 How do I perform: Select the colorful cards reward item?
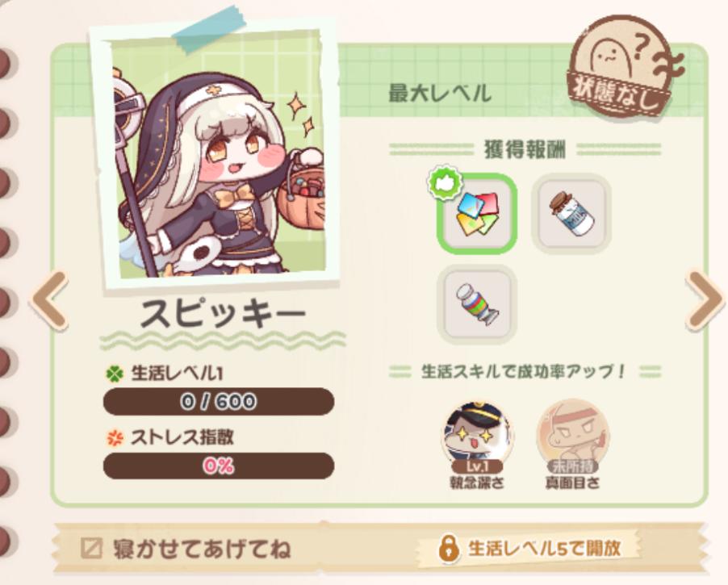pyautogui.click(x=477, y=214)
